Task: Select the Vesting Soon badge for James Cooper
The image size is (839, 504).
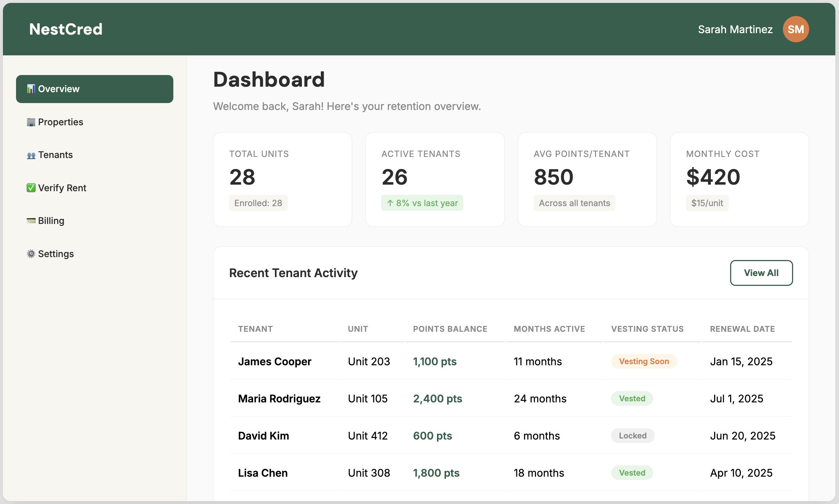Action: tap(644, 361)
